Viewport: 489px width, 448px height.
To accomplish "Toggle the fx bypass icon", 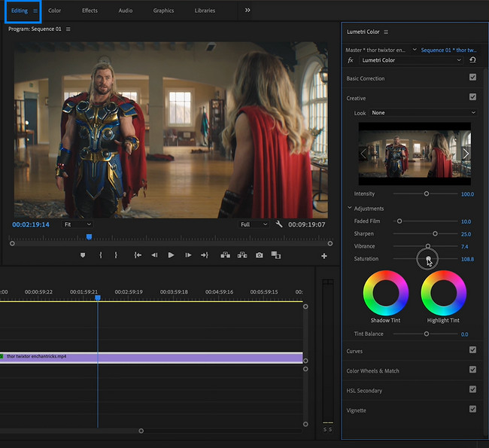I will [x=351, y=60].
